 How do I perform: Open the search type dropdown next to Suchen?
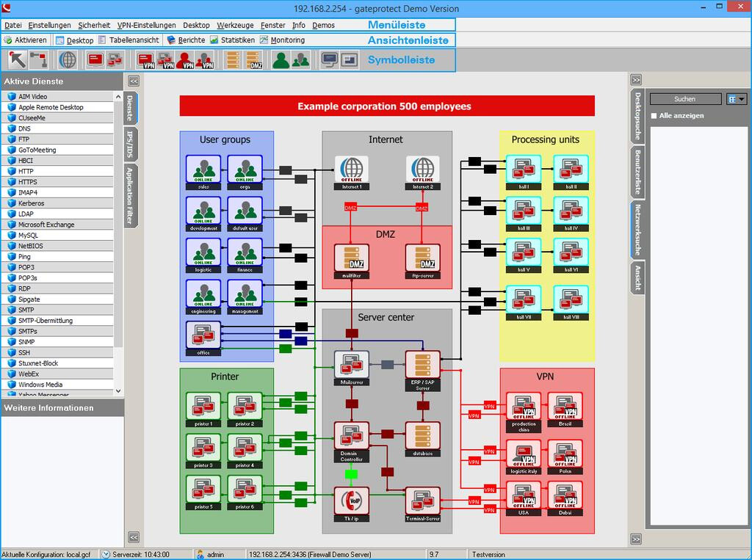[737, 99]
